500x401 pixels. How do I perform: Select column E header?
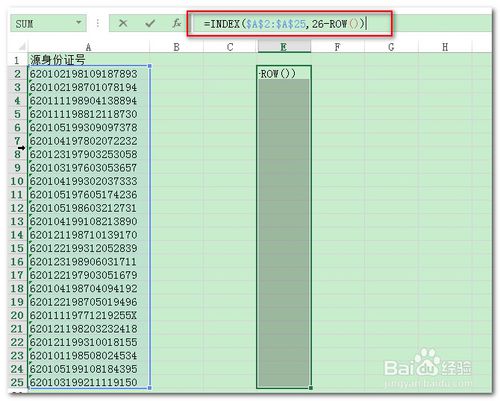pyautogui.click(x=284, y=47)
